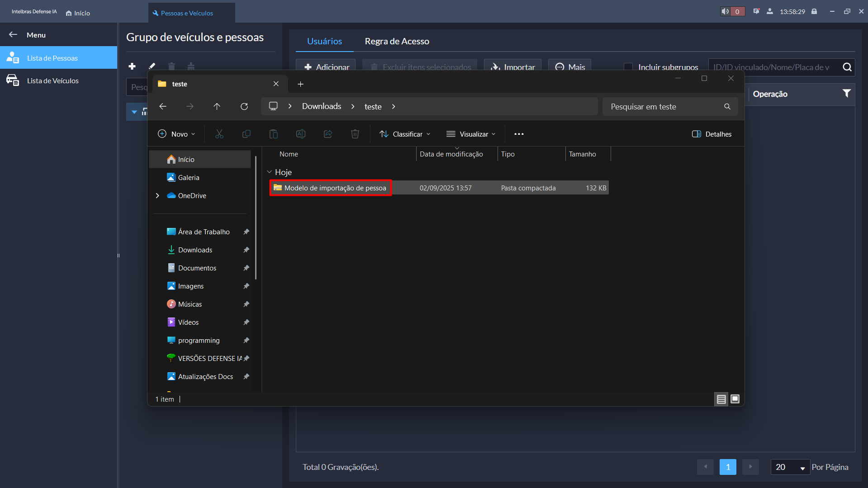This screenshot has width=868, height=488.
Task: Open the Classificar sort dropdown
Action: [405, 134]
